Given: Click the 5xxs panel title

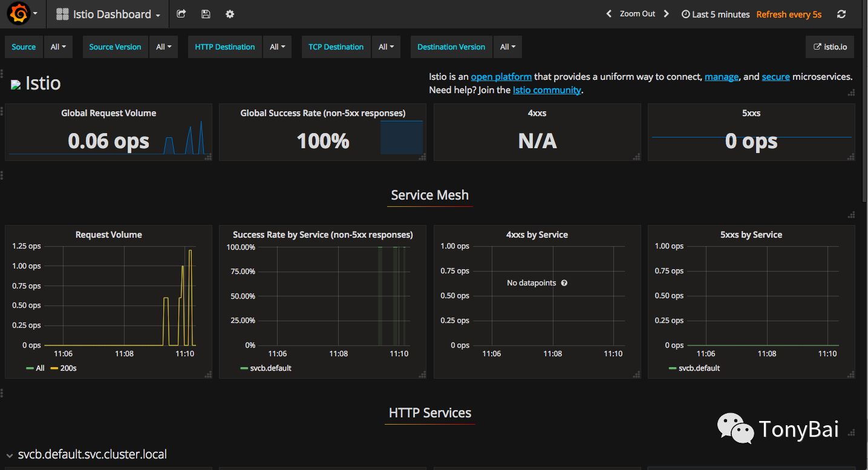Looking at the screenshot, I should (x=751, y=113).
